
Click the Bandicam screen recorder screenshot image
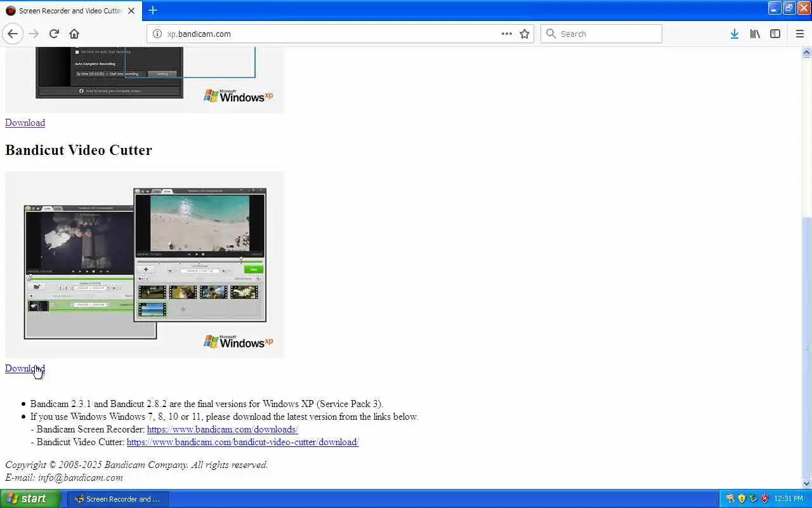(145, 80)
